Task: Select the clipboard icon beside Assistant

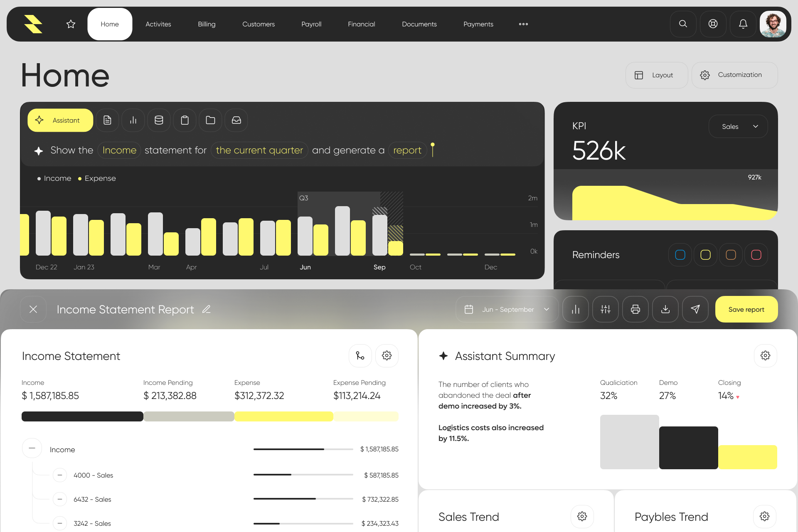Action: tap(185, 120)
